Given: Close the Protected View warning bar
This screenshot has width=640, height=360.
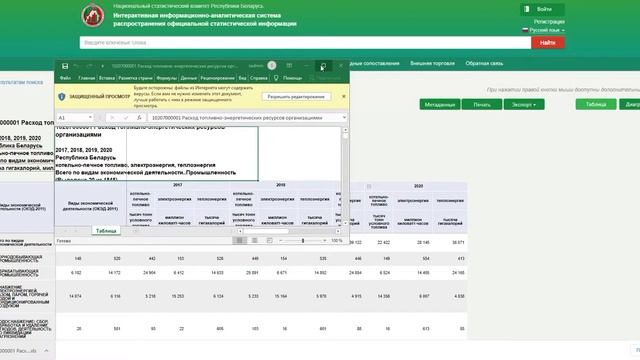Looking at the screenshot, I should point(344,96).
